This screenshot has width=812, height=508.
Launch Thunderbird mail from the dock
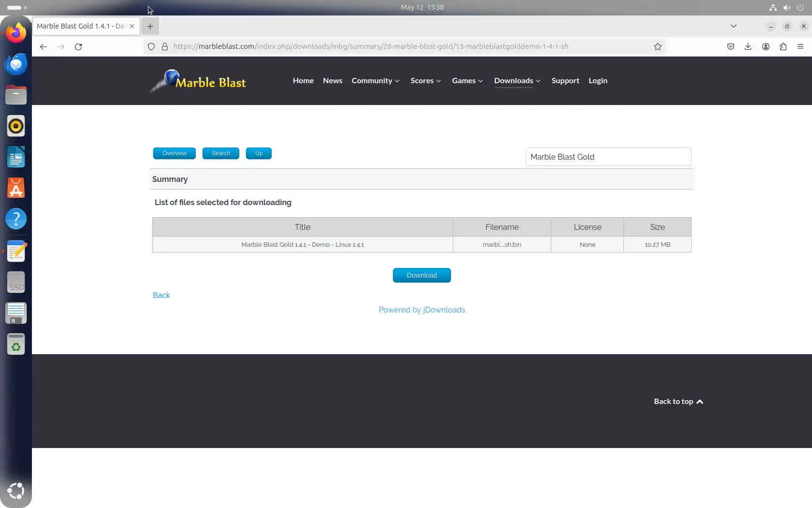click(x=16, y=64)
